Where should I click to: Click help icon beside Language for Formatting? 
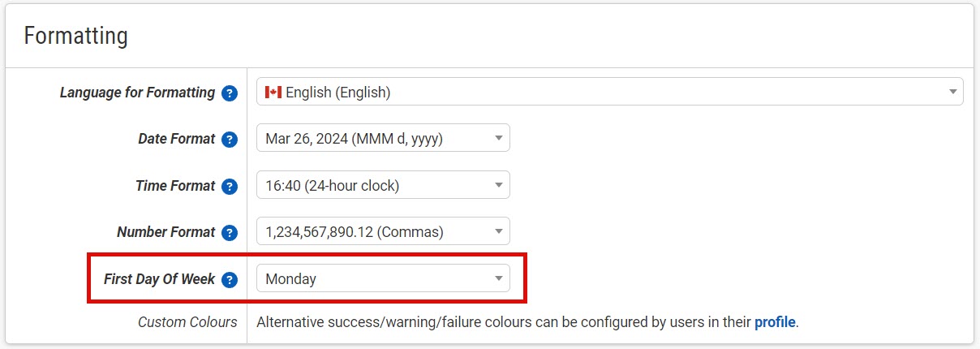(x=230, y=93)
